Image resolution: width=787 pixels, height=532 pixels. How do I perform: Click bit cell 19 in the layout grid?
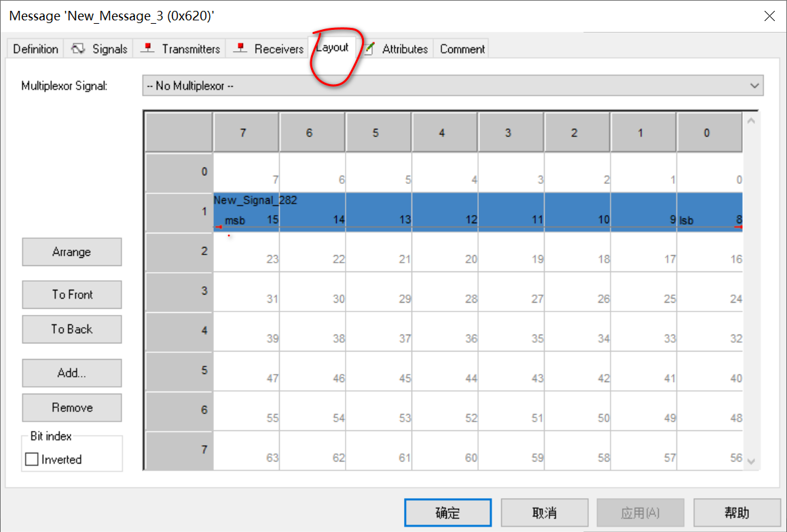tap(511, 252)
